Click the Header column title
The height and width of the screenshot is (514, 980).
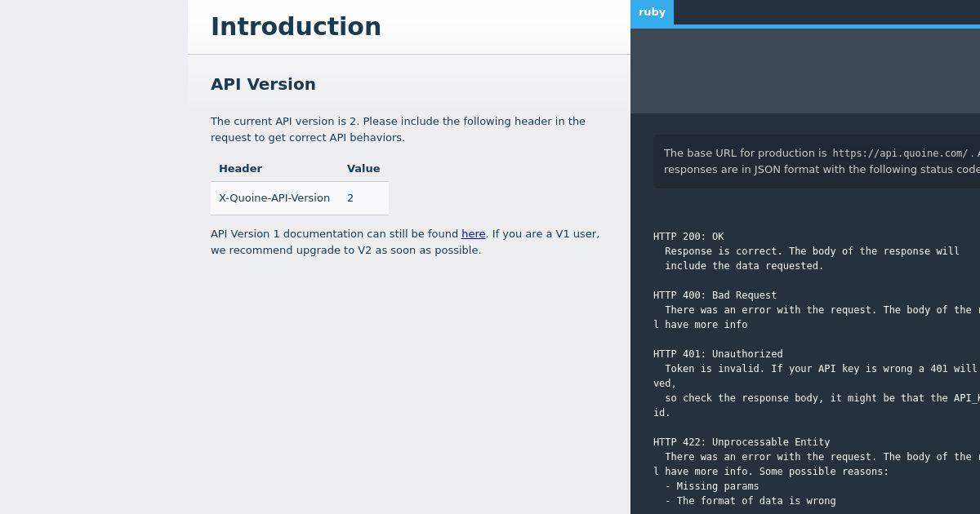tap(240, 169)
